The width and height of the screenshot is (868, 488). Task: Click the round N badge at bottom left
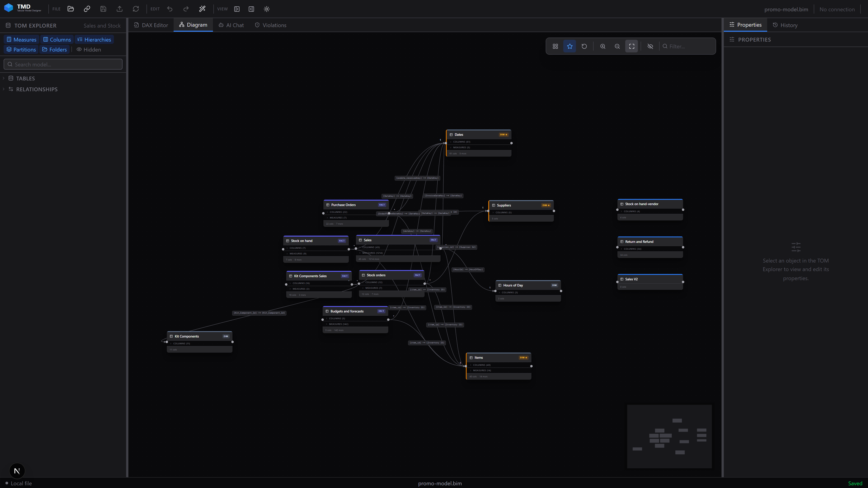(x=17, y=471)
